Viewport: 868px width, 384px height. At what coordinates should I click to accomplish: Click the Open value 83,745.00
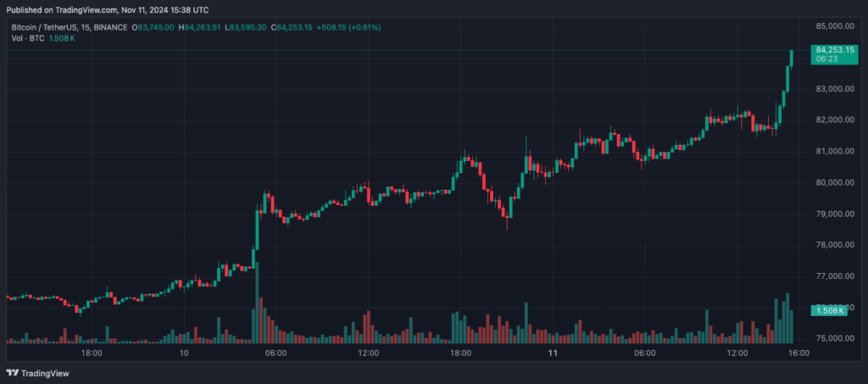pyautogui.click(x=156, y=27)
